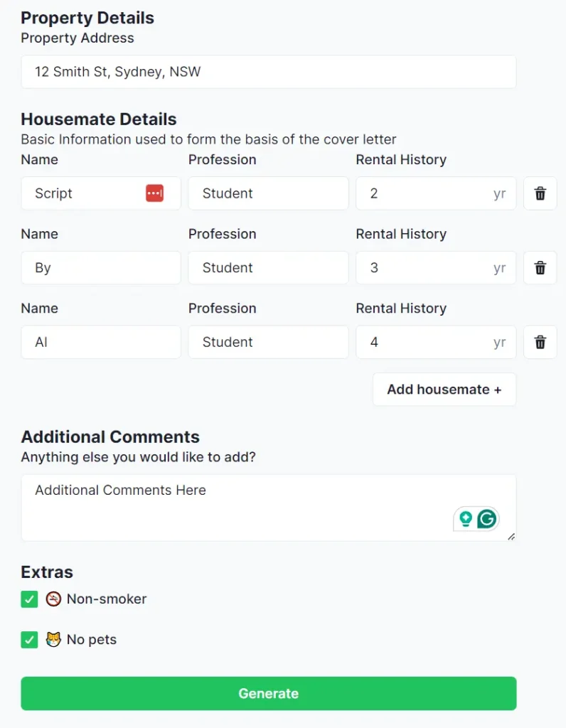Delete the housemate named By

[x=540, y=268]
